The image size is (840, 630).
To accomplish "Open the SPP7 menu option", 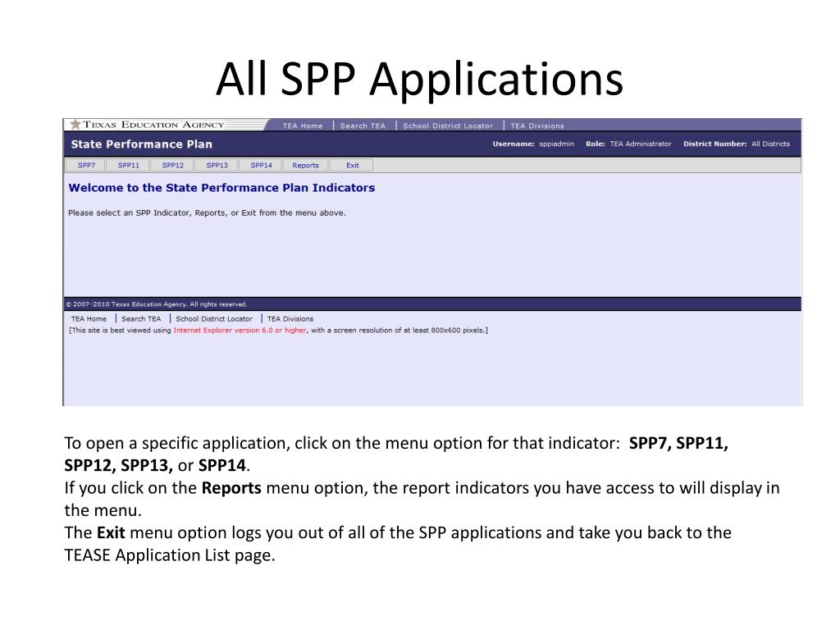I will 86,166.
